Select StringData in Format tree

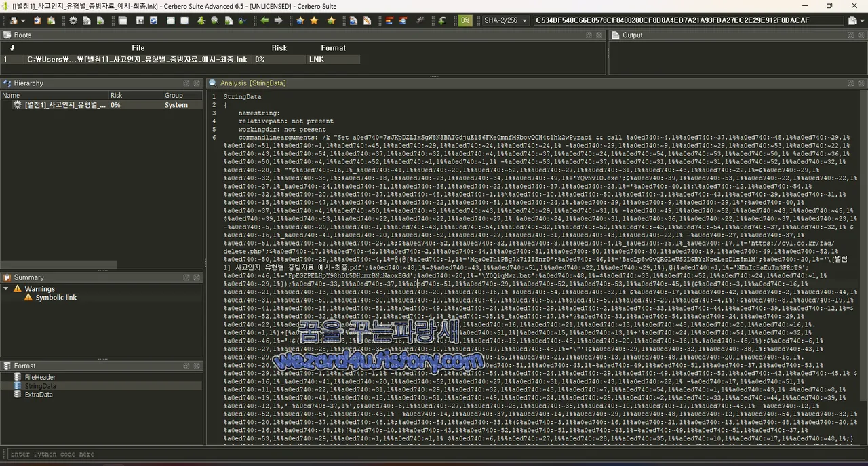(x=40, y=386)
